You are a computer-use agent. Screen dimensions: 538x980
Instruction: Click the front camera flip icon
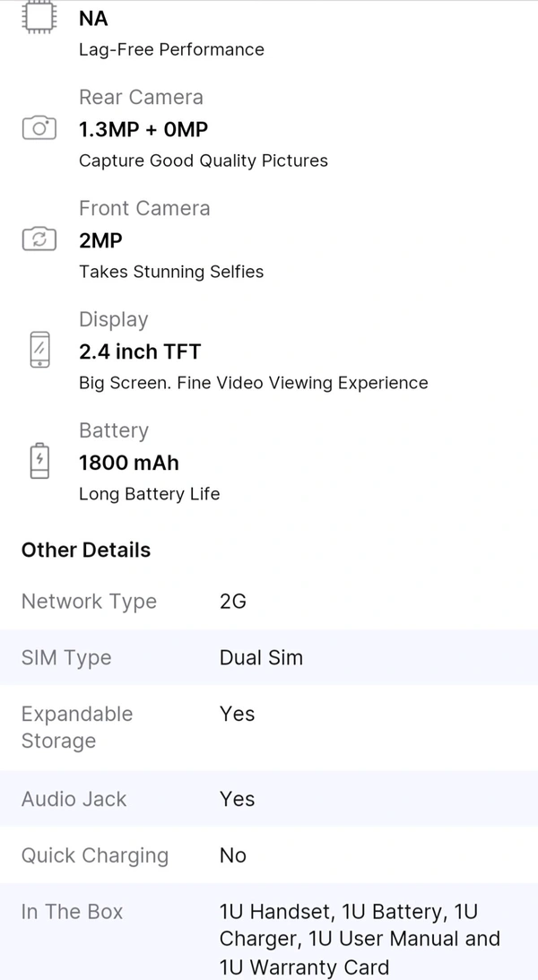tap(39, 240)
